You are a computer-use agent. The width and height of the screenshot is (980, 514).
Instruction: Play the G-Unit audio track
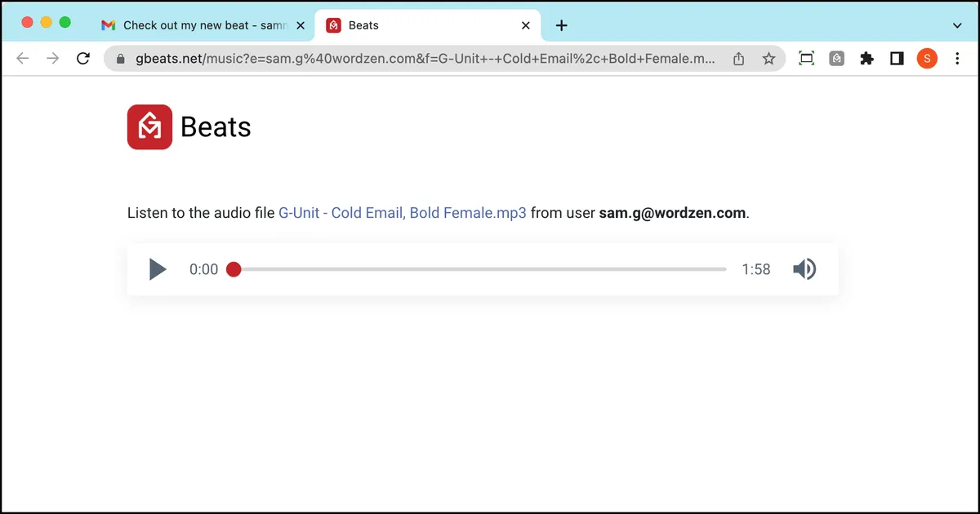158,269
